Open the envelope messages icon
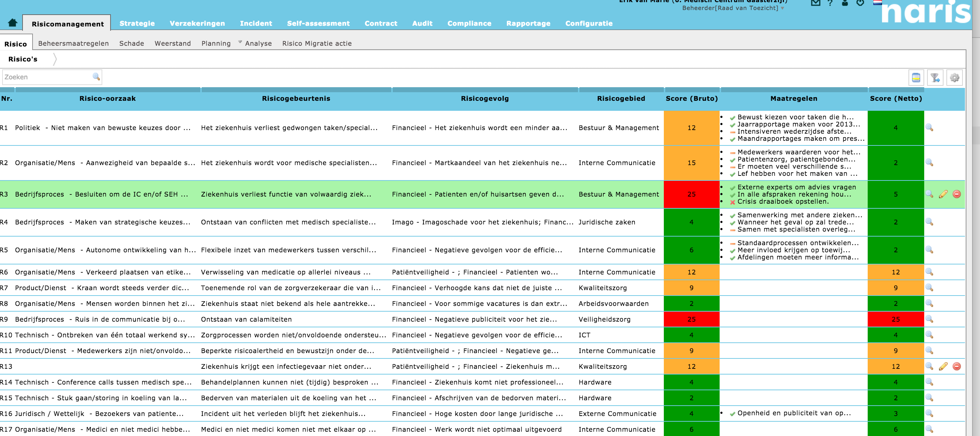This screenshot has height=436, width=980. click(x=815, y=3)
